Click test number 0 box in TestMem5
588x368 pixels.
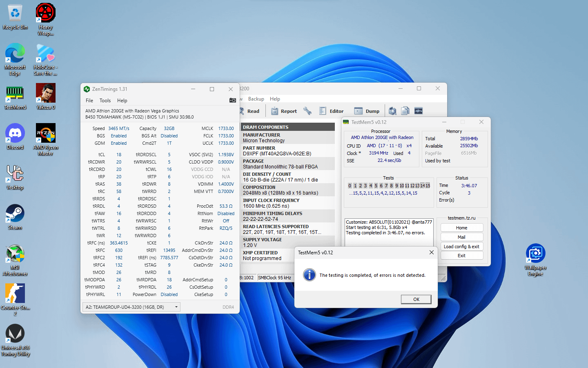point(350,186)
